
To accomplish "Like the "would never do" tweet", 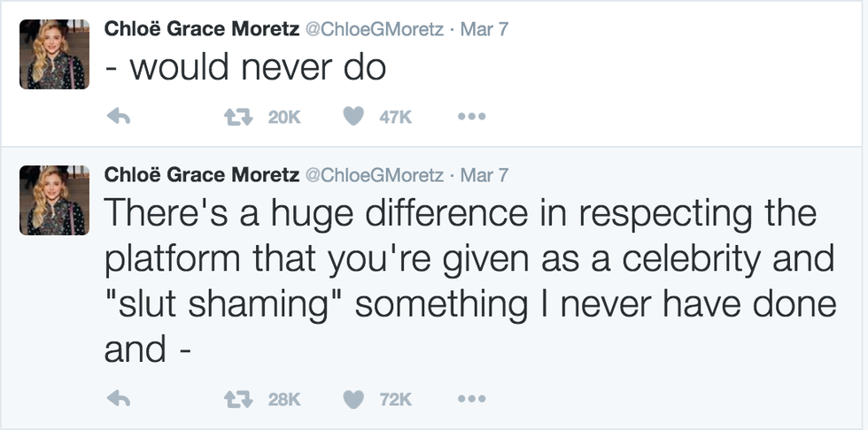I will pos(353,117).
